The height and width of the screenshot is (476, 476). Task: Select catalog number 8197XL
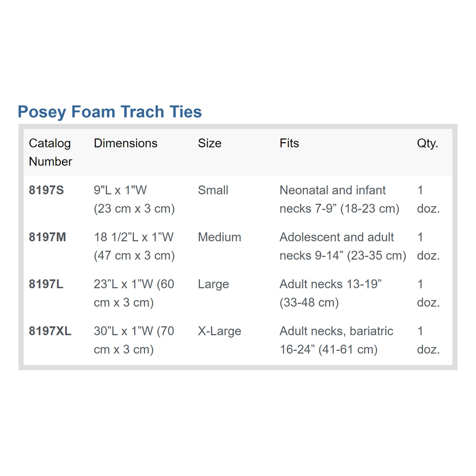50,331
